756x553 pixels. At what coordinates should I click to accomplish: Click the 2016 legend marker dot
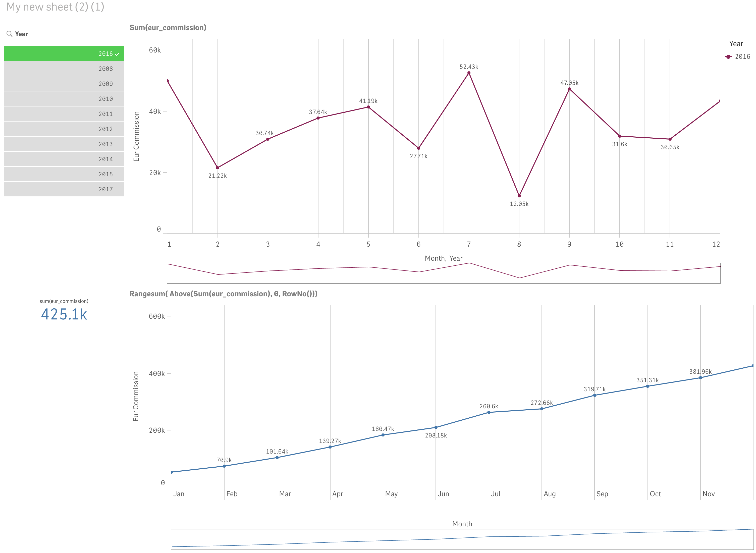[728, 57]
